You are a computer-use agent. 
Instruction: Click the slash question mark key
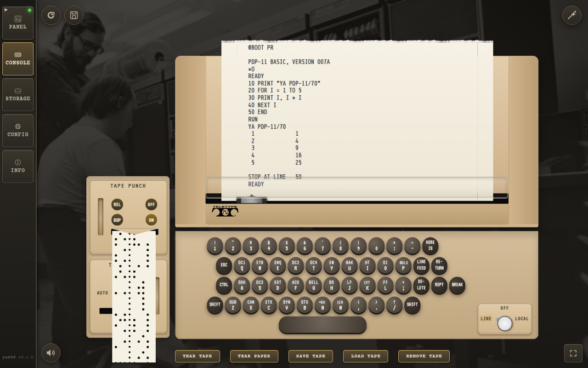[395, 305]
